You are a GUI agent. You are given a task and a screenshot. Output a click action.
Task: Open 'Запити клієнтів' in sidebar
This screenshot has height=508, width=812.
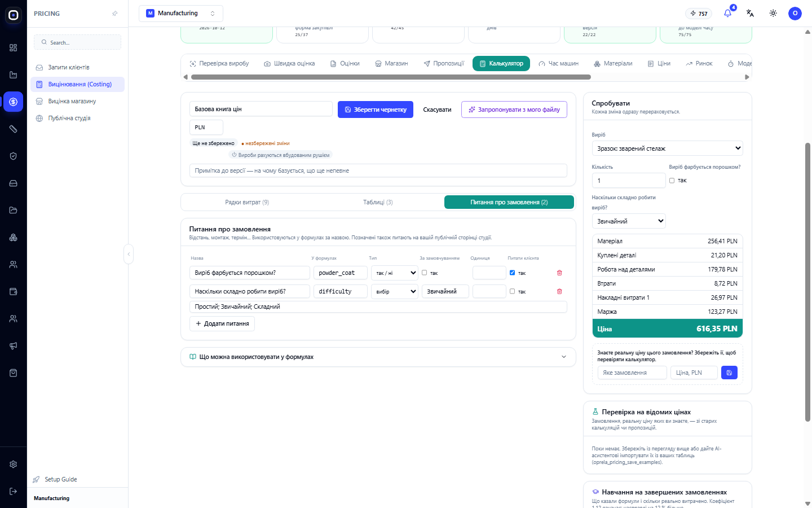[77, 67]
